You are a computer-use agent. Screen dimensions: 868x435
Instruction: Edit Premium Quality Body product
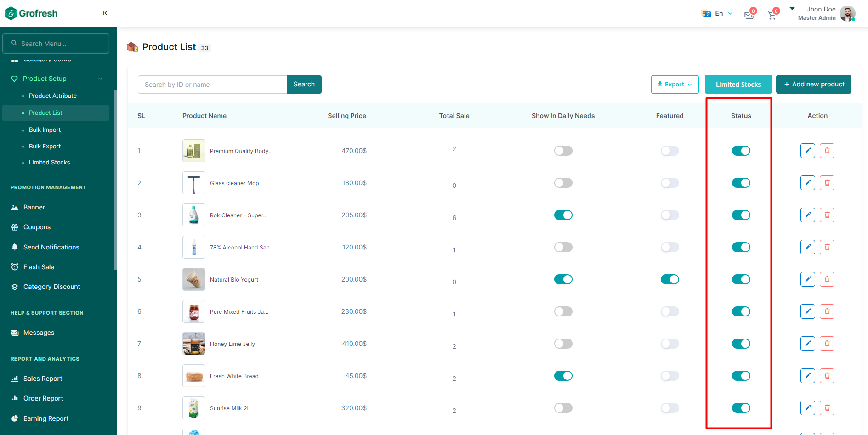click(808, 151)
